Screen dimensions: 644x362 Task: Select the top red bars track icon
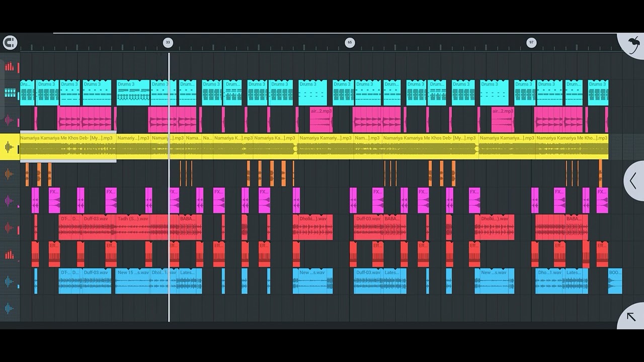click(10, 67)
